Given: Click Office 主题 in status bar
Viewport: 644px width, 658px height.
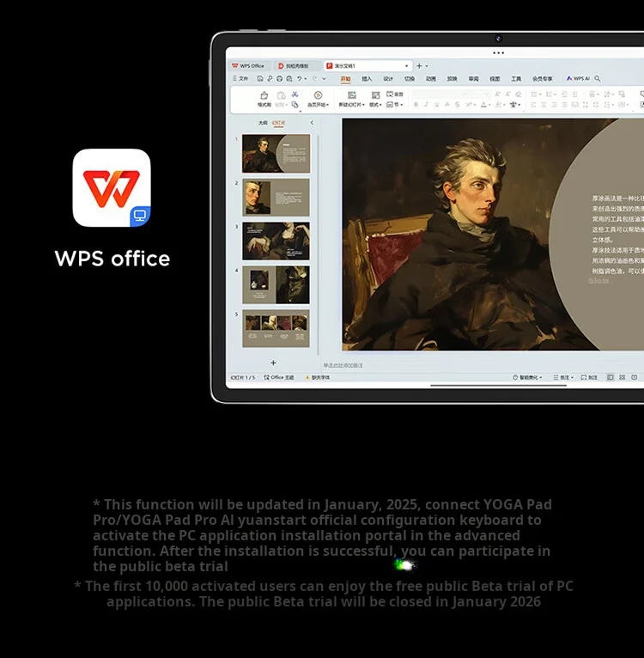Looking at the screenshot, I should (279, 377).
